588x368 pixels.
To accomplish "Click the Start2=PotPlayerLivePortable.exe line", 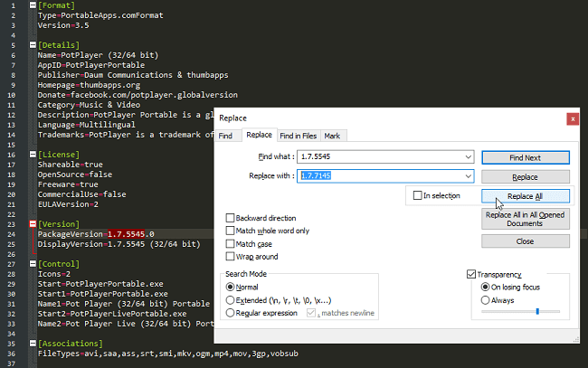I will (112, 314).
